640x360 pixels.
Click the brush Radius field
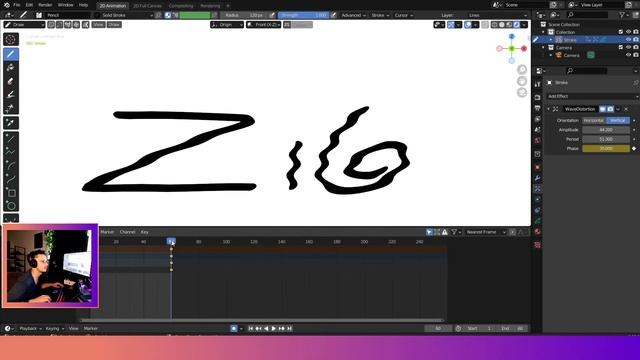[244, 15]
